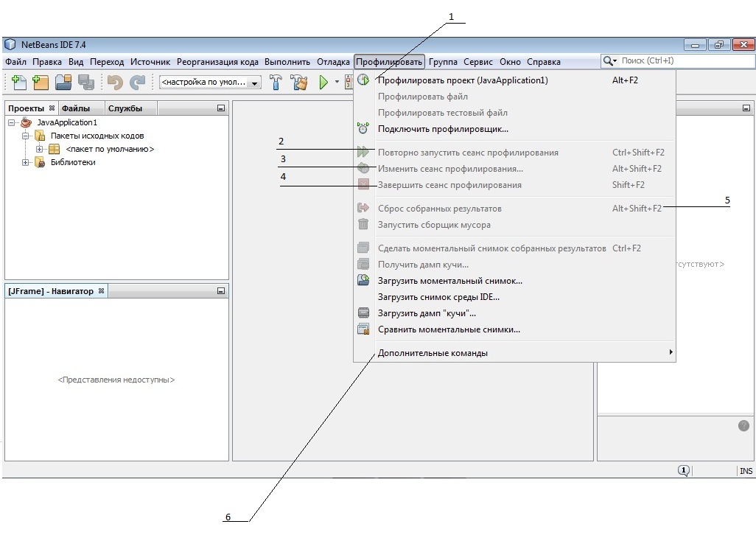Expand the Дополнительные команды submenu

(x=514, y=353)
